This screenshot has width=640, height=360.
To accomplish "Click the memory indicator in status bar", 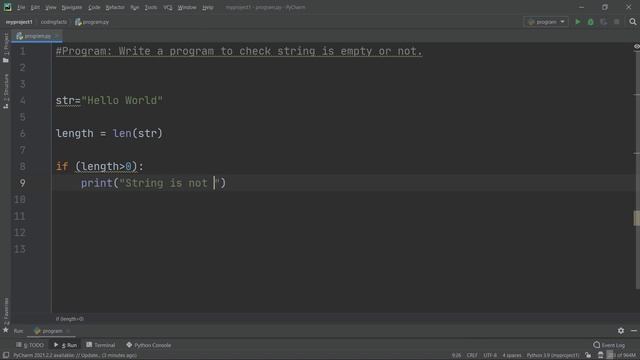I will 622,356.
